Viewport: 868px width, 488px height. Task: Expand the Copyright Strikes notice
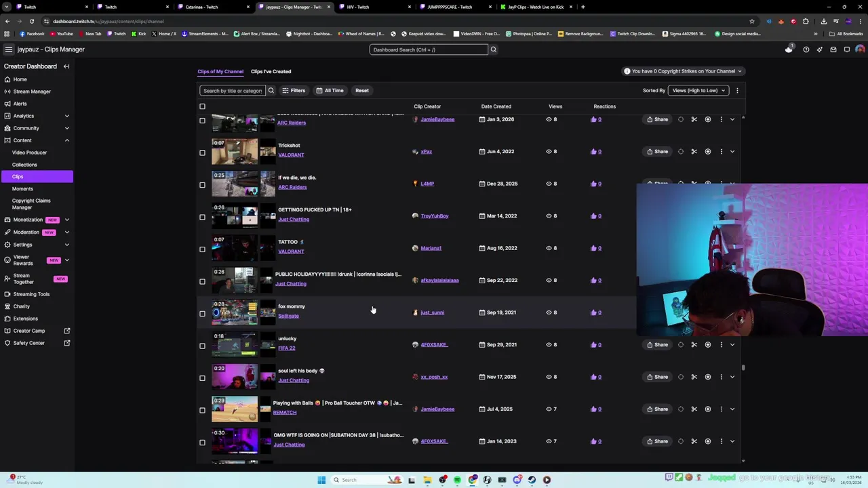pos(684,71)
